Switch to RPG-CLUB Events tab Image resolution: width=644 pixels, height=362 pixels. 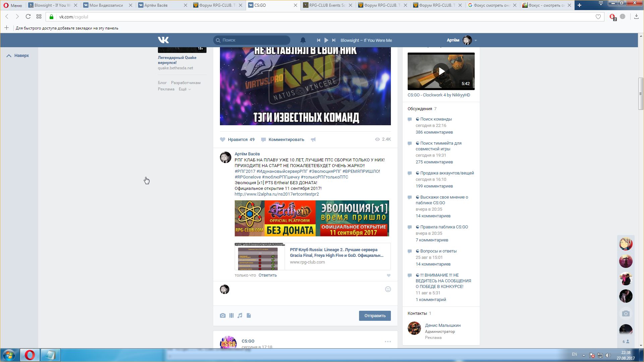(x=327, y=5)
